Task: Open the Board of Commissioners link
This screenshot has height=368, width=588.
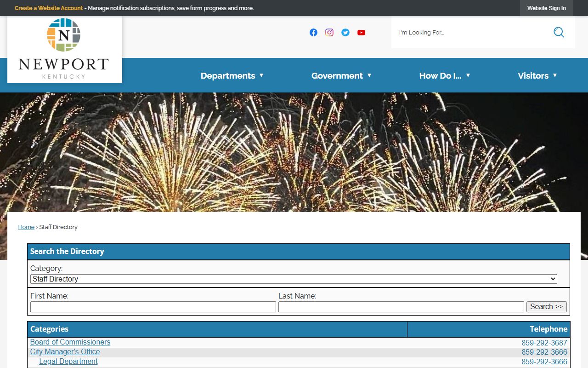Action: (70, 342)
